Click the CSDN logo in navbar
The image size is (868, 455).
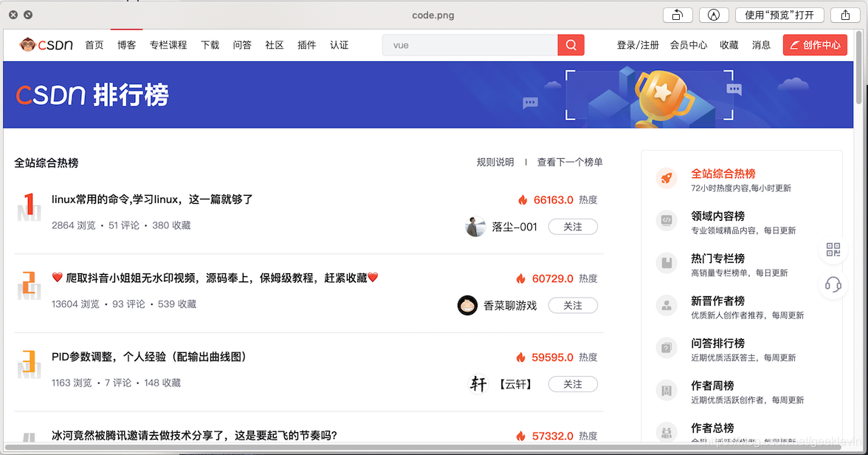point(46,45)
